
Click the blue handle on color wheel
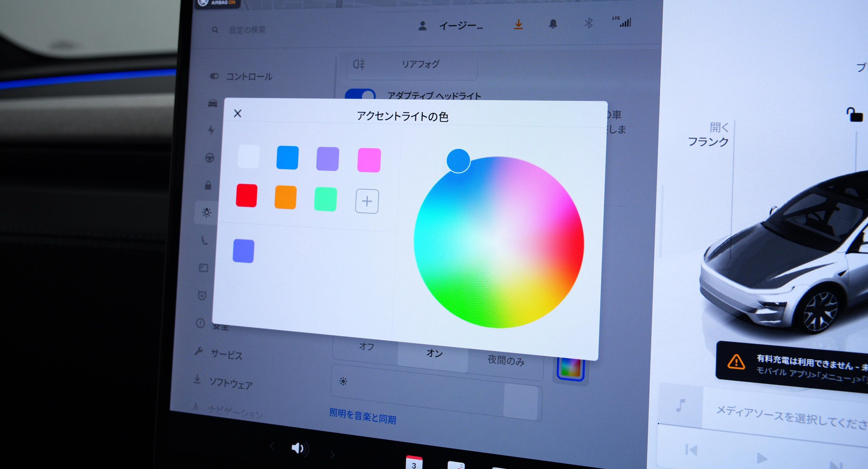coord(458,161)
